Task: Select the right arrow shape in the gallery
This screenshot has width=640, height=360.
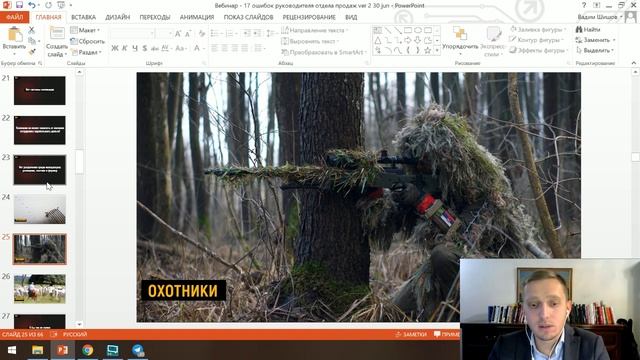Action: point(407,40)
